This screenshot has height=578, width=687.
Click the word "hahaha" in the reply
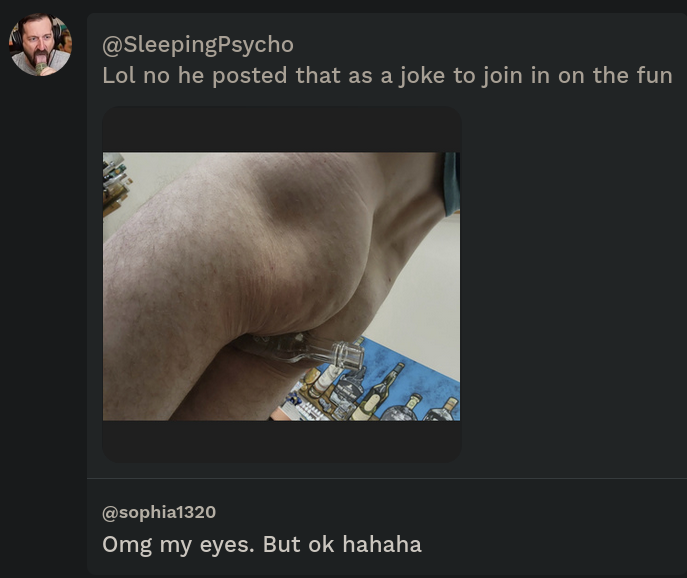click(382, 544)
